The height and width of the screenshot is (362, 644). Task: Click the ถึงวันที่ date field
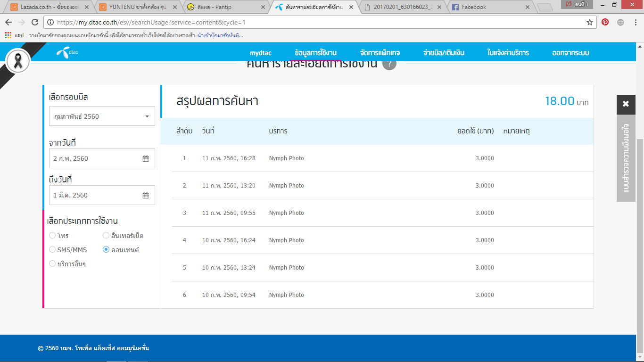(102, 195)
